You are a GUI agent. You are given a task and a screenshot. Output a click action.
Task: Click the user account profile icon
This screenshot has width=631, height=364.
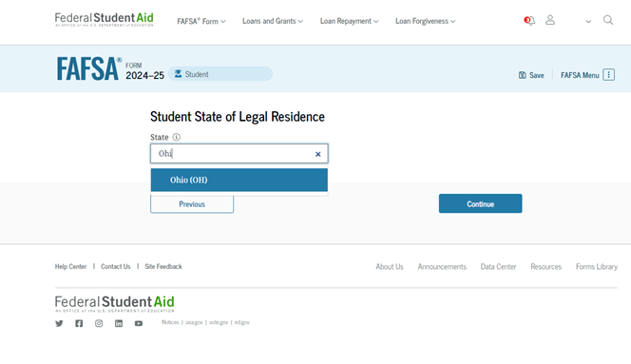(x=550, y=20)
